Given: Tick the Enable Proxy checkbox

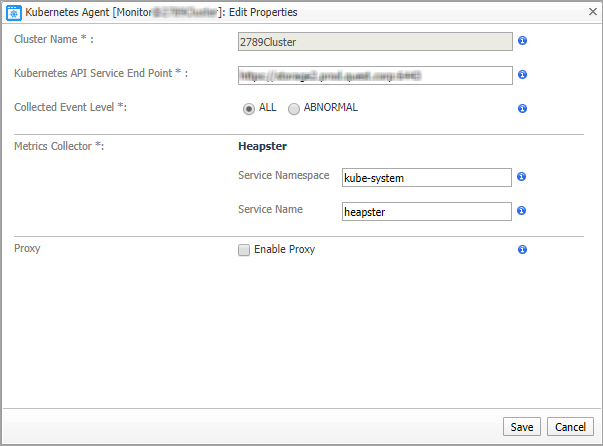Looking at the screenshot, I should point(244,250).
